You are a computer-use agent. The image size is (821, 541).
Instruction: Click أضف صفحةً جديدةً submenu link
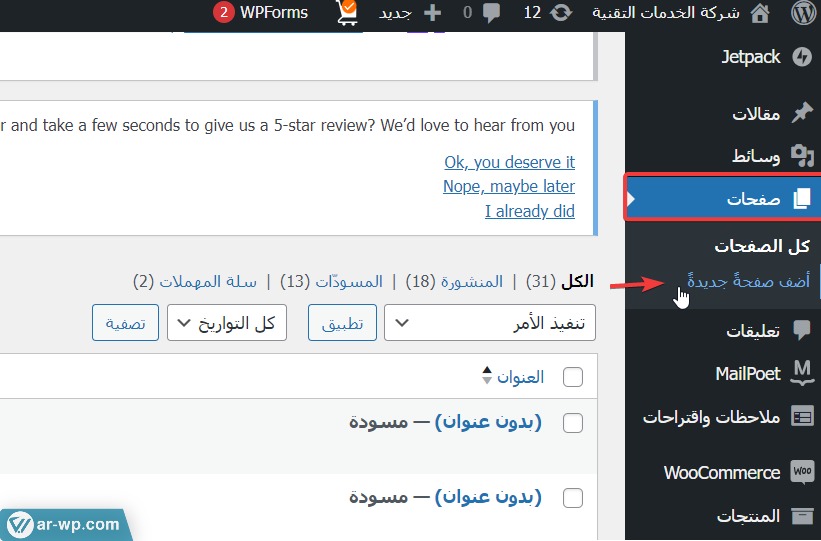(x=748, y=281)
